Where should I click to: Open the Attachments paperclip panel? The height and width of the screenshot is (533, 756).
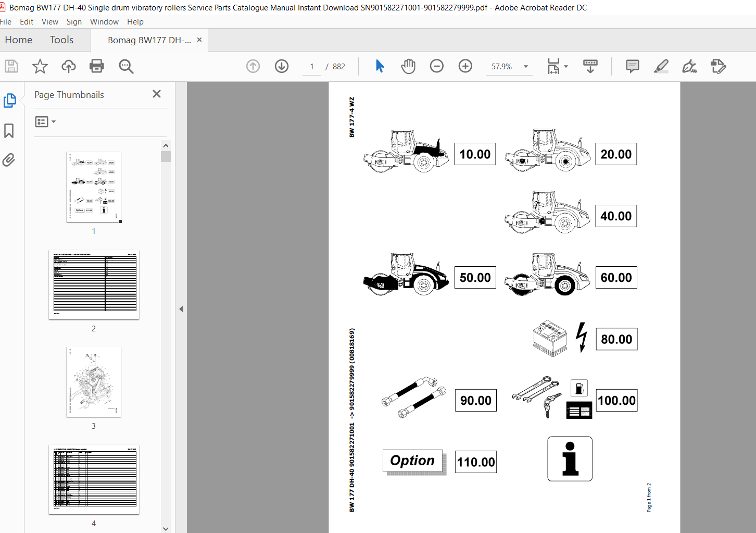click(x=9, y=160)
